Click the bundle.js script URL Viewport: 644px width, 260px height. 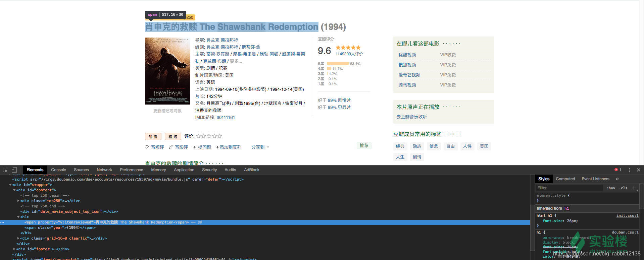click(115, 179)
